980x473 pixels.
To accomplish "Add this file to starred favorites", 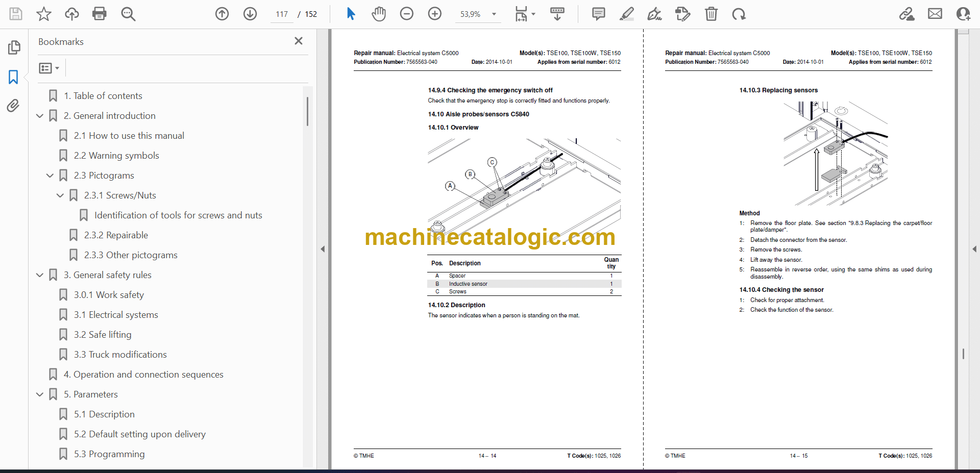I will 44,14.
